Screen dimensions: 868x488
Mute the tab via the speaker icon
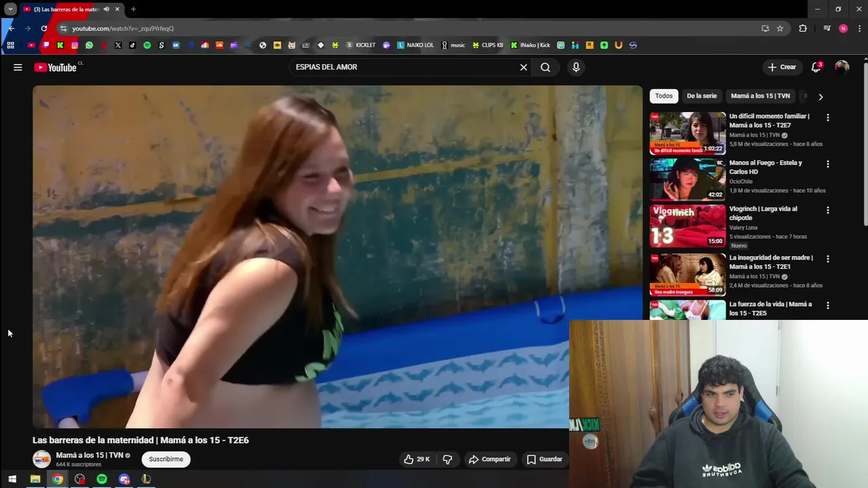106,9
